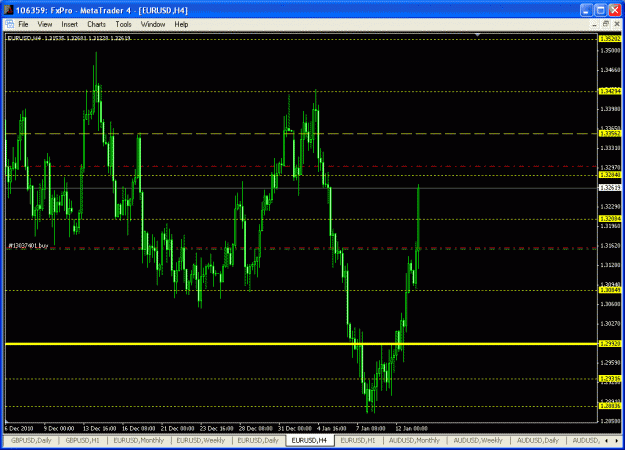Click the chart document icon beside File menu
This screenshot has width=625, height=450.
coord(10,24)
